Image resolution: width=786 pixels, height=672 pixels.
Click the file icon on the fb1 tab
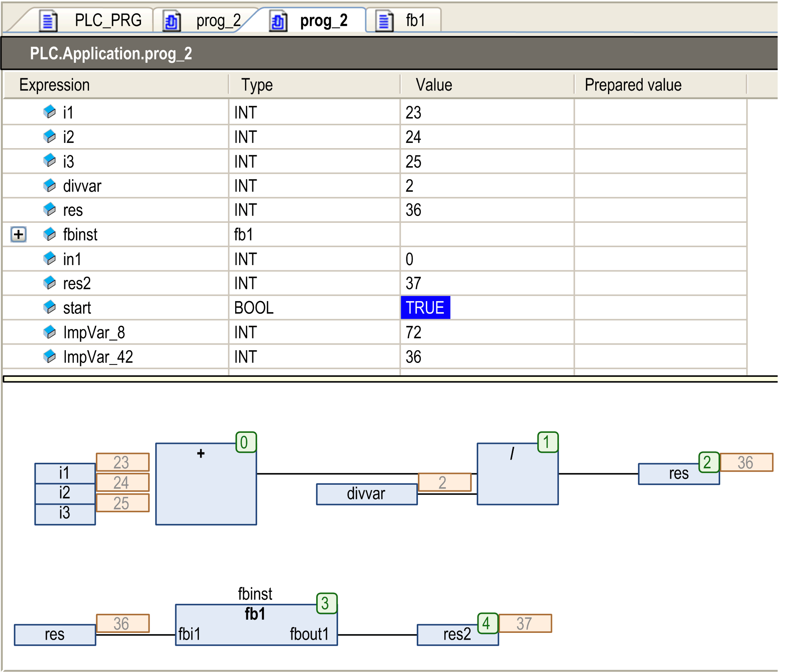click(384, 20)
